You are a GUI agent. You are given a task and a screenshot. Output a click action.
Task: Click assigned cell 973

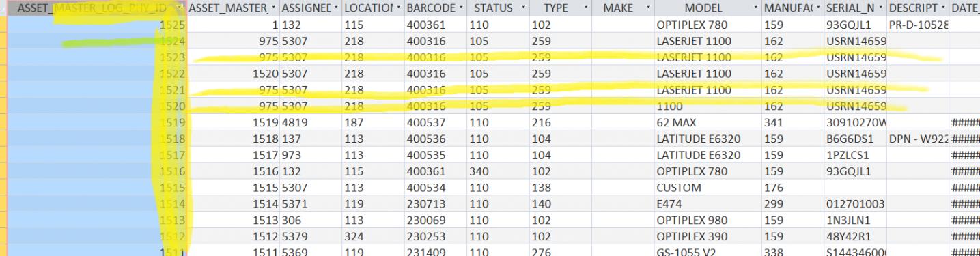(310, 154)
